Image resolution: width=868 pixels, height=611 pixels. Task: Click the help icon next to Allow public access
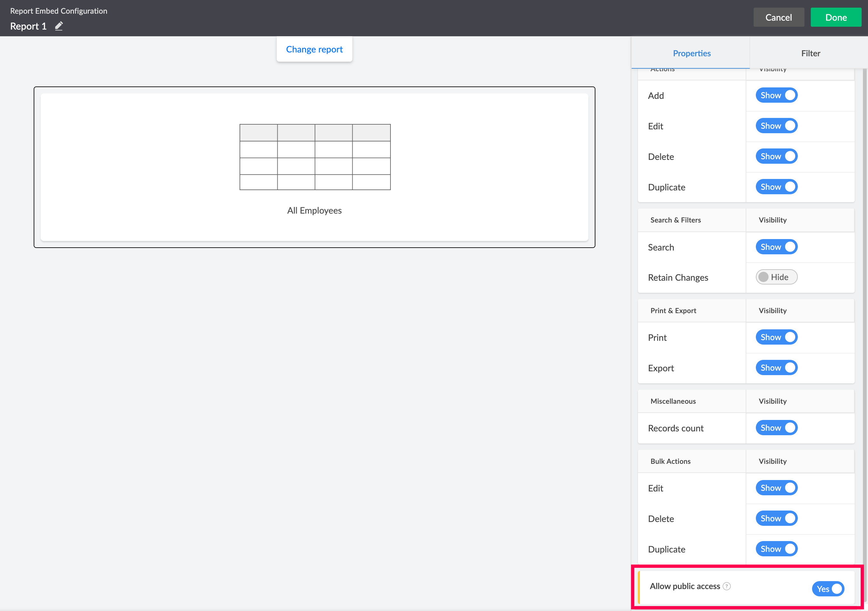[727, 586]
